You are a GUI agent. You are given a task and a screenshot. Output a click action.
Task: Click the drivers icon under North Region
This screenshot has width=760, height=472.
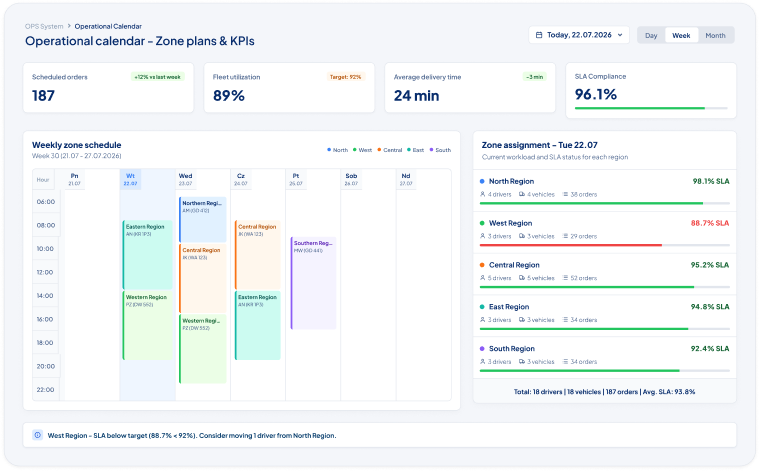pos(483,194)
